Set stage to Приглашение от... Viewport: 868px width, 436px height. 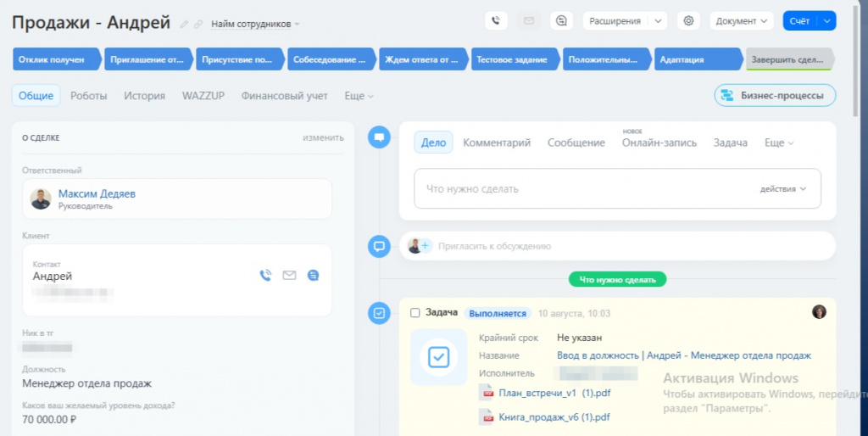pyautogui.click(x=147, y=59)
